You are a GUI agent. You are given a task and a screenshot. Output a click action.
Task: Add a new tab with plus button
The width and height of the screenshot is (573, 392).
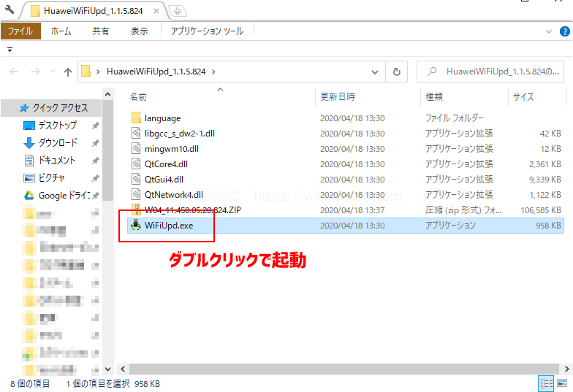pyautogui.click(x=178, y=12)
